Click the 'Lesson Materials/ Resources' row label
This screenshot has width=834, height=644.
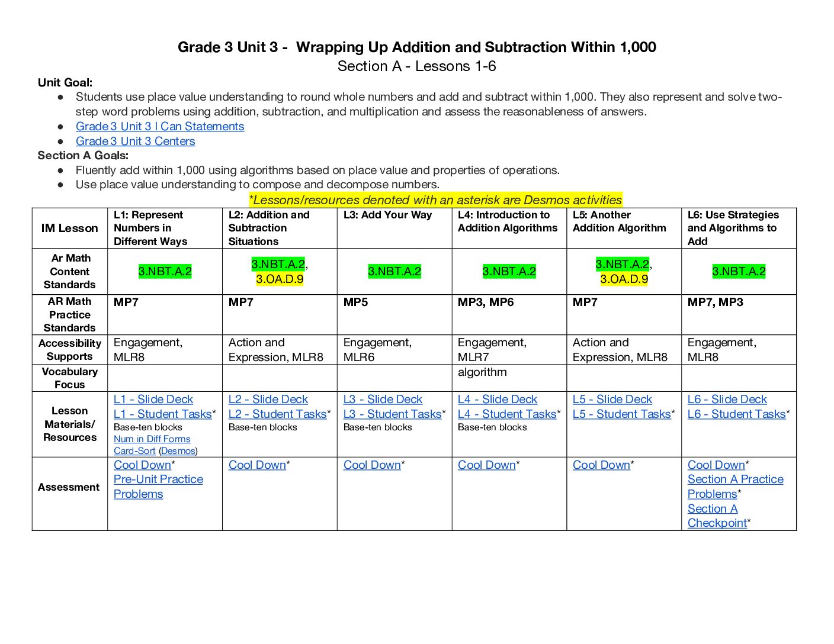70,424
